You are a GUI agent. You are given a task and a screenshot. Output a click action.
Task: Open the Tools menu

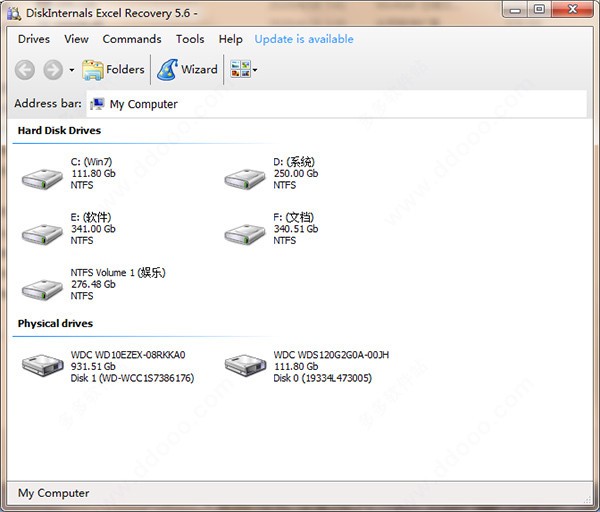pyautogui.click(x=190, y=39)
